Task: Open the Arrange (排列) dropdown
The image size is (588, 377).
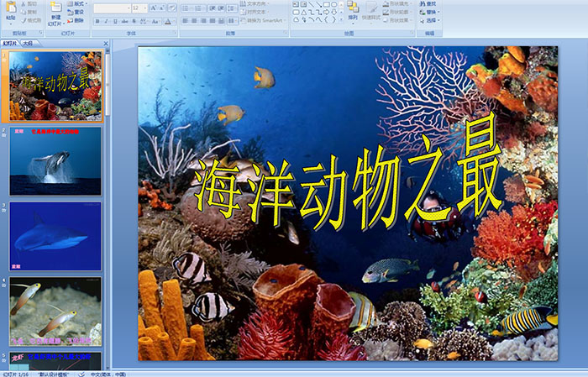Action: 353,12
